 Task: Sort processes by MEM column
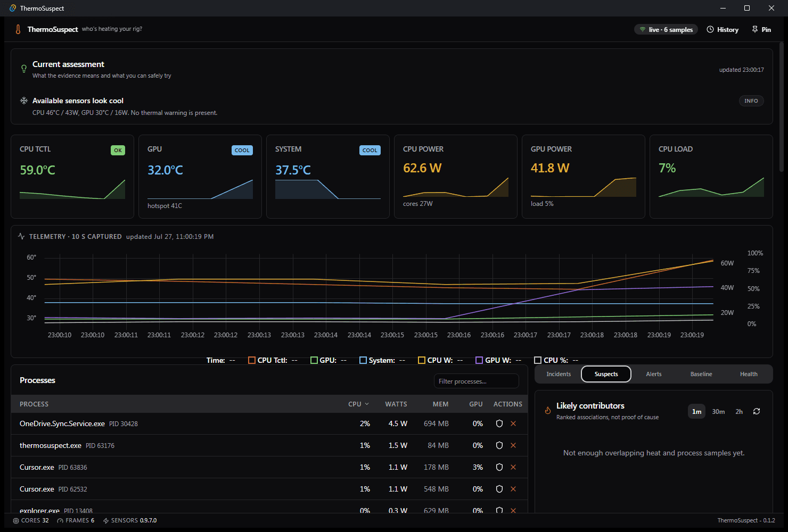click(x=440, y=404)
